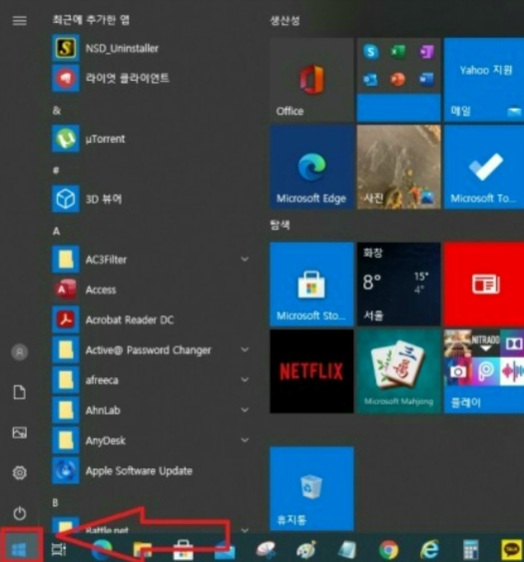The image size is (524, 562).
Task: Click the Windows Start button
Action: click(x=19, y=548)
